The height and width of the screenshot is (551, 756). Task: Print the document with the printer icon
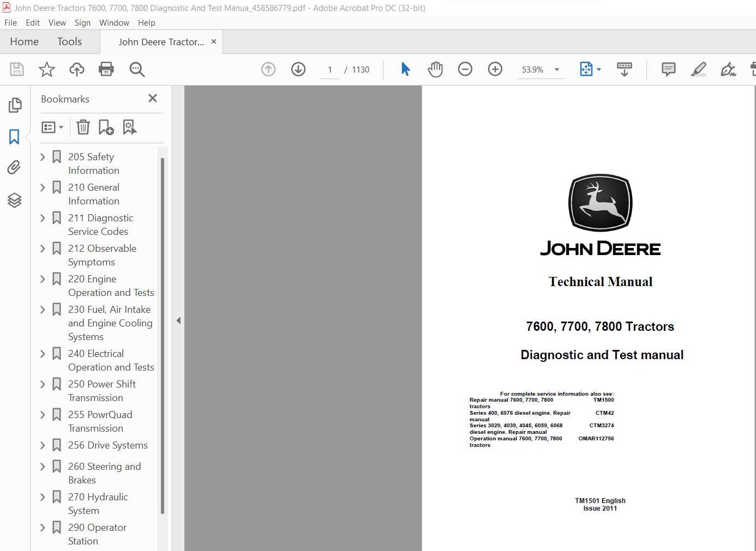(106, 69)
